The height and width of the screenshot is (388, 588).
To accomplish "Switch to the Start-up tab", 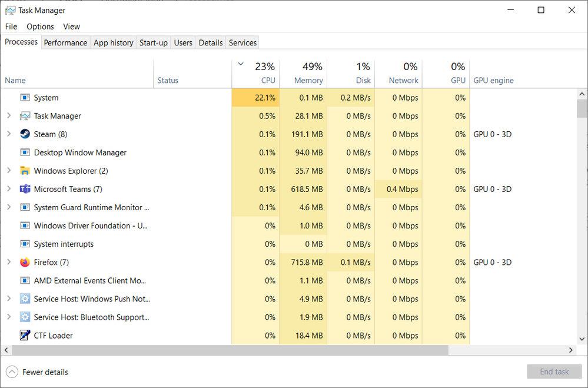I will (x=154, y=43).
